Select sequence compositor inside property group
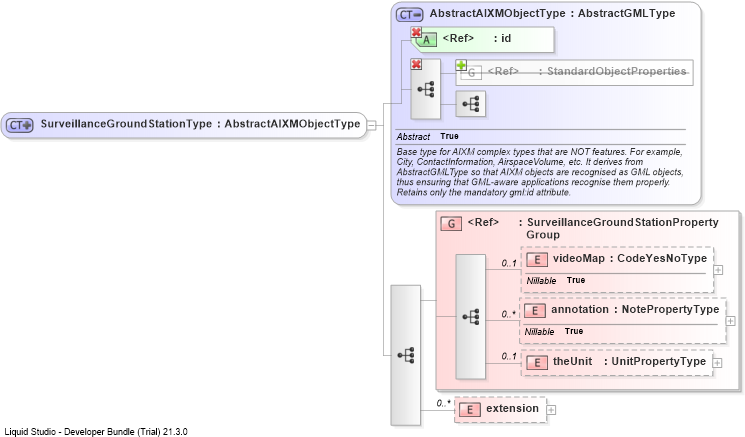Screen dimensions: 745x437 coord(471,316)
